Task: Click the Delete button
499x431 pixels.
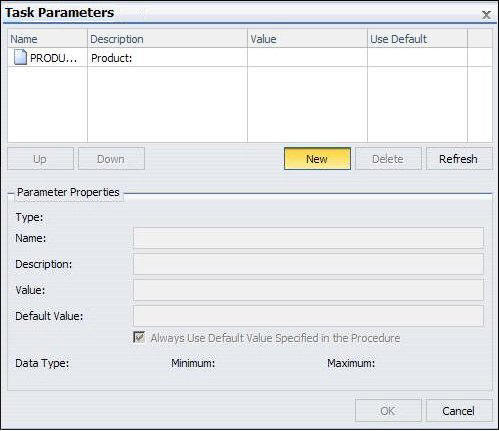Action: pos(388,159)
